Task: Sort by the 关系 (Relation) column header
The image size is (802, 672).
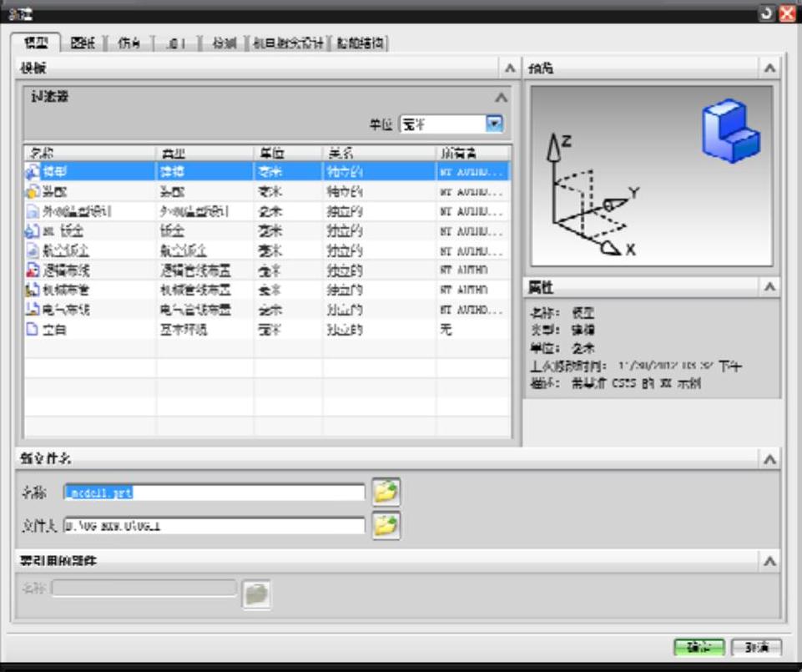Action: [x=380, y=153]
